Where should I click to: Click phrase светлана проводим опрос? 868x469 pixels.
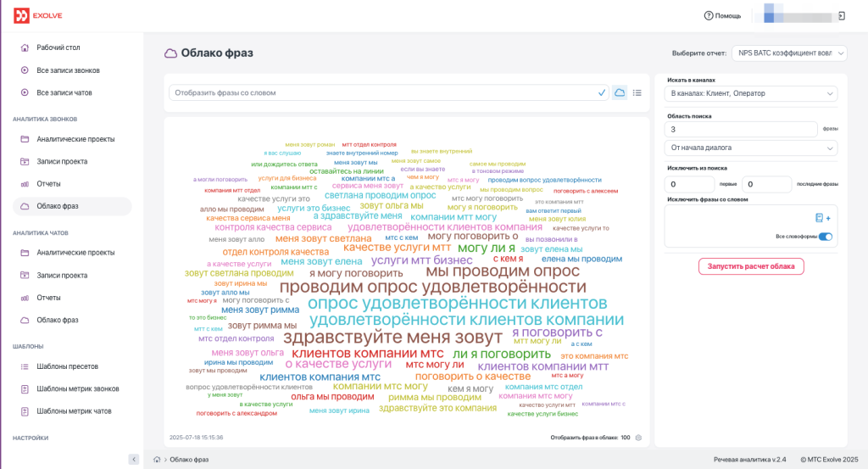pyautogui.click(x=381, y=195)
